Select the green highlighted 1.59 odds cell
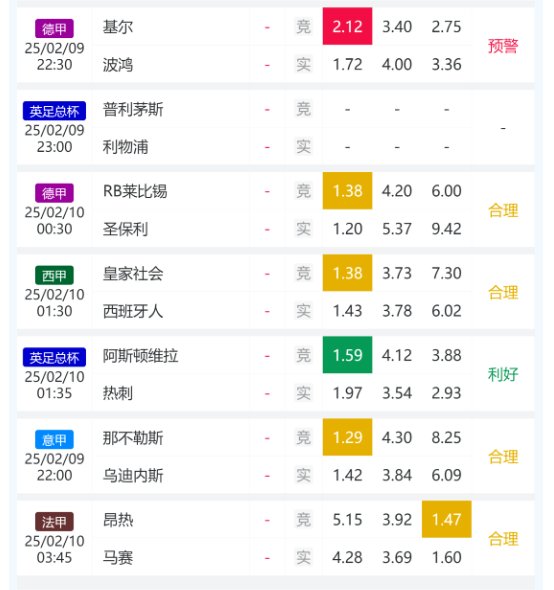 point(347,355)
